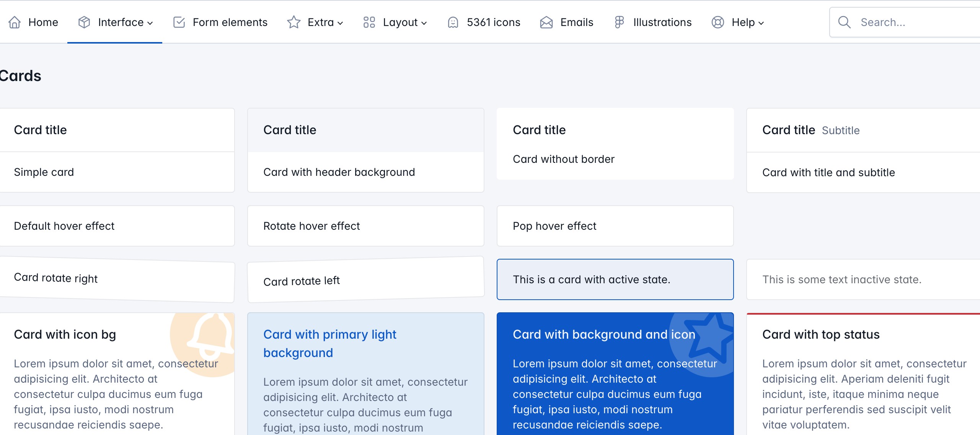Expand the Layout dropdown chevron
Viewport: 980px width, 435px height.
pos(424,23)
